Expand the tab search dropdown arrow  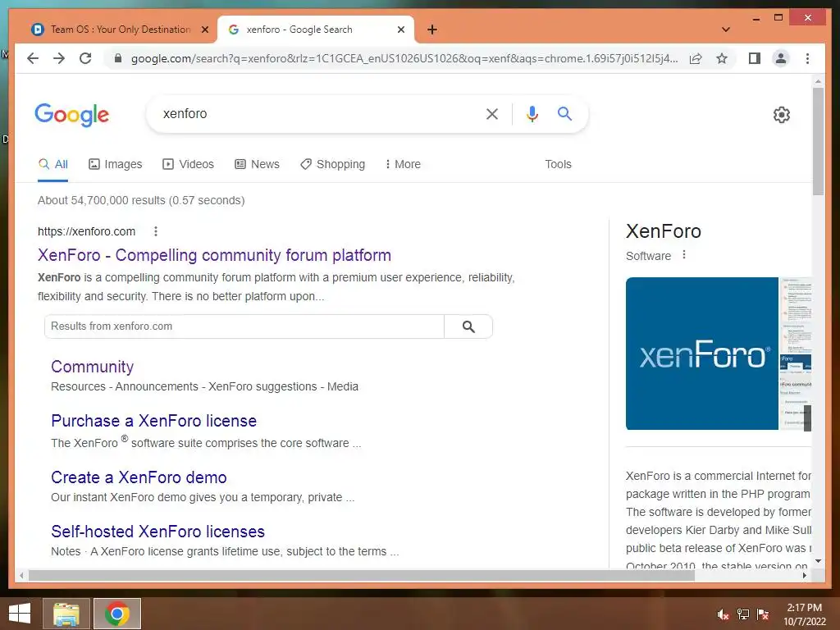pos(725,30)
